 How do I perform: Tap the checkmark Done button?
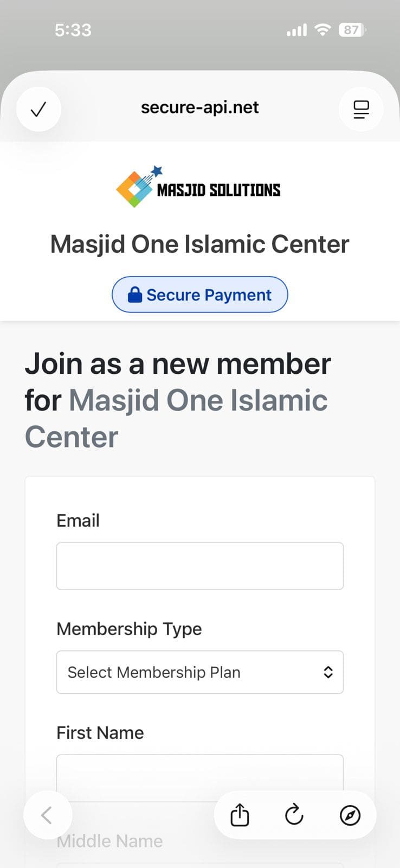pyautogui.click(x=38, y=110)
